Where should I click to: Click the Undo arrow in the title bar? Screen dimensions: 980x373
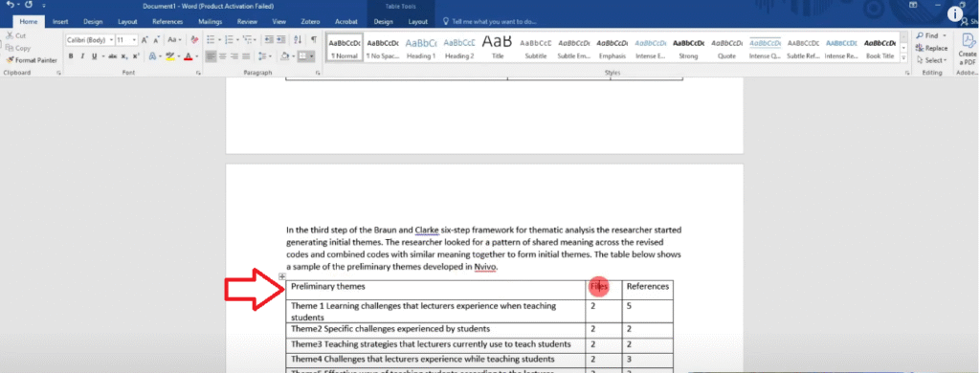coord(11,5)
